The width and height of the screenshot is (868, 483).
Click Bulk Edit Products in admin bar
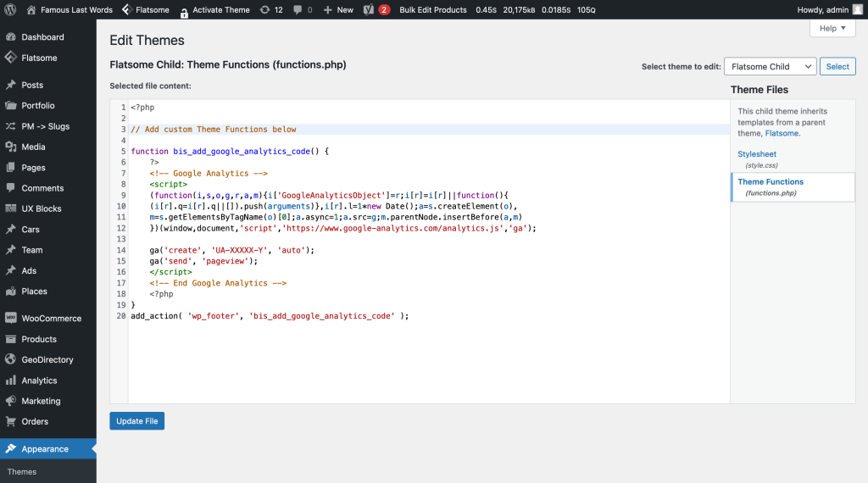pos(433,10)
